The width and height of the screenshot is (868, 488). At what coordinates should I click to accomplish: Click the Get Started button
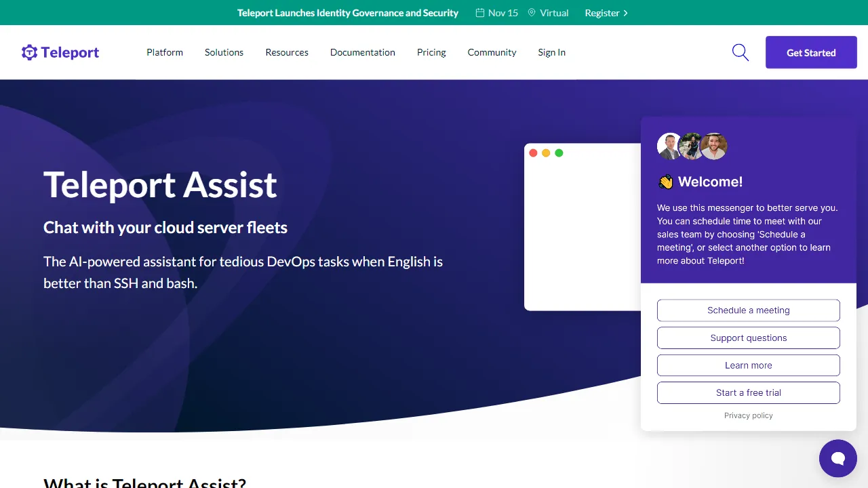pyautogui.click(x=811, y=52)
